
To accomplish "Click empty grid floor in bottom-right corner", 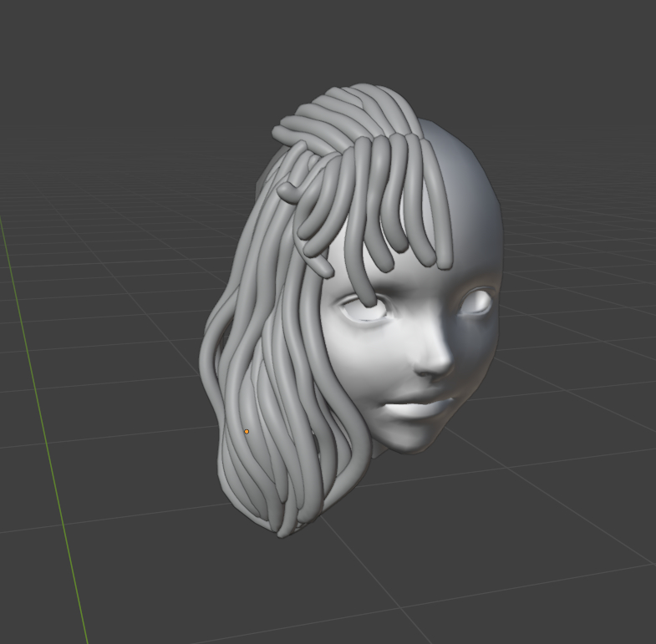I will pyautogui.click(x=585, y=585).
